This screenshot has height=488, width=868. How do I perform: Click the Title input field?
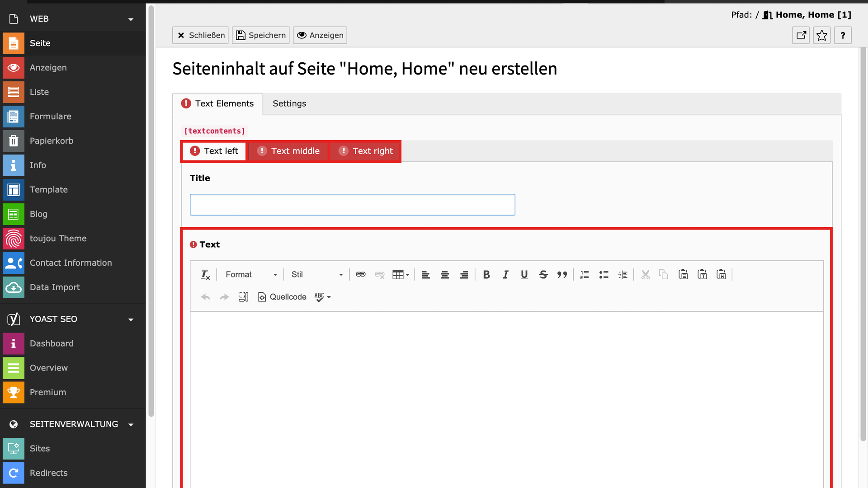point(352,205)
